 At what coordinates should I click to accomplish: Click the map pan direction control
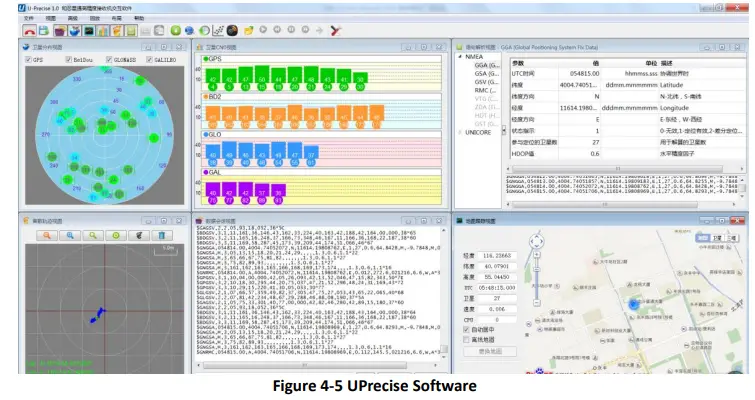pyautogui.click(x=536, y=241)
